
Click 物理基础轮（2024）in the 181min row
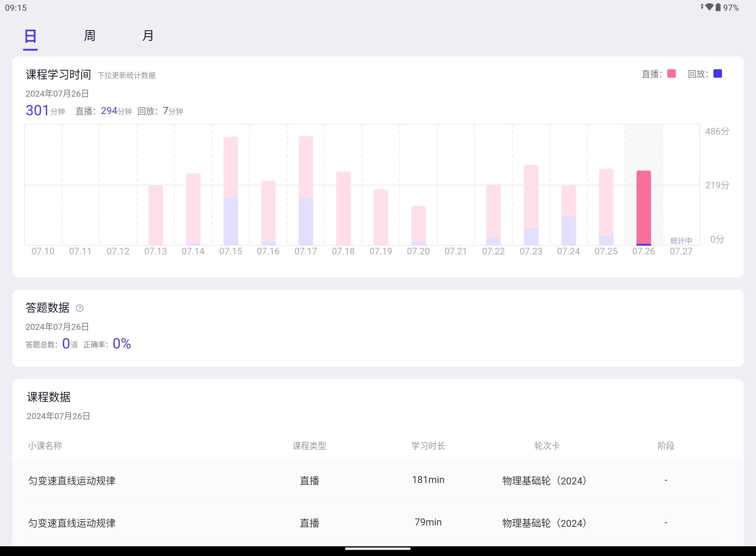coord(544,481)
